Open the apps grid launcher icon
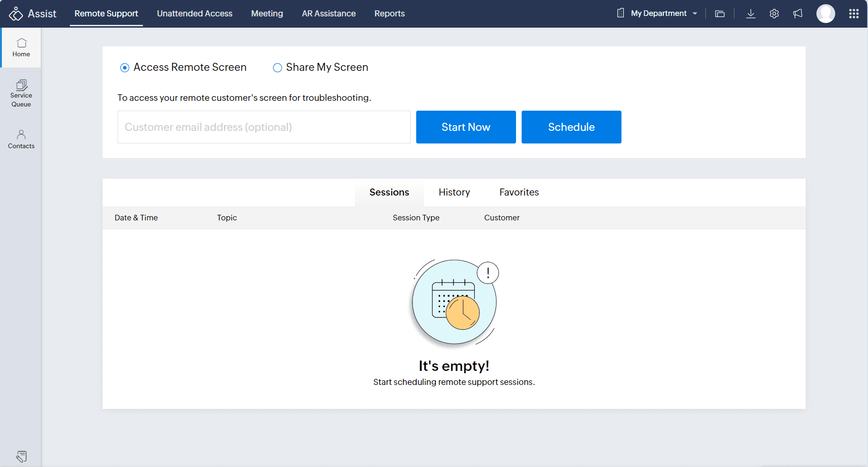Image resolution: width=868 pixels, height=467 pixels. [853, 14]
